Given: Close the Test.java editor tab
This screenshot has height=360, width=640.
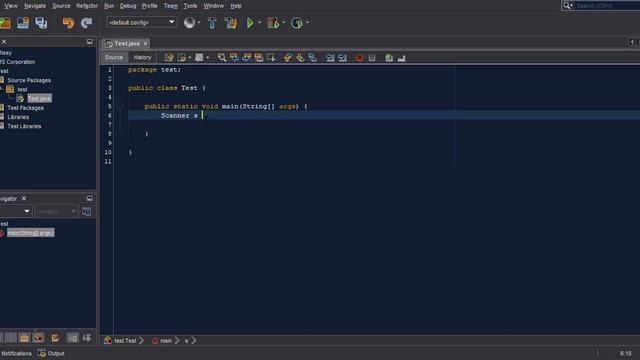Looking at the screenshot, I should click(146, 43).
